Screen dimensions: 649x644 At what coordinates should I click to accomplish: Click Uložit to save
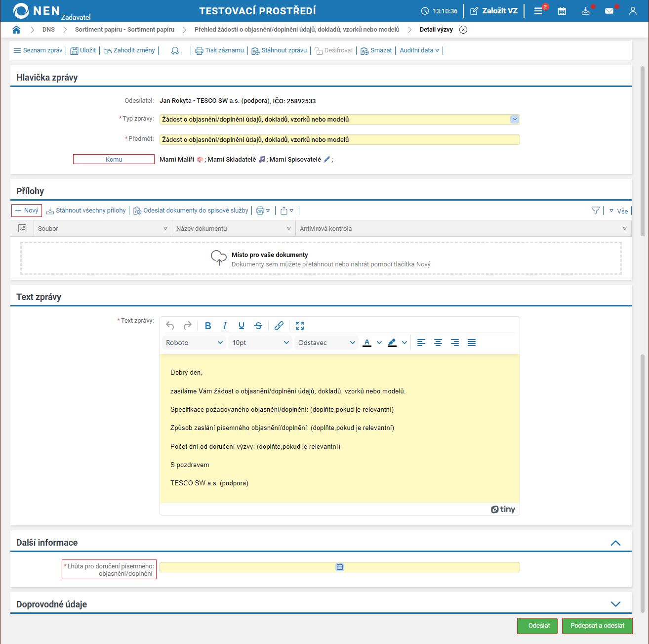click(x=83, y=50)
